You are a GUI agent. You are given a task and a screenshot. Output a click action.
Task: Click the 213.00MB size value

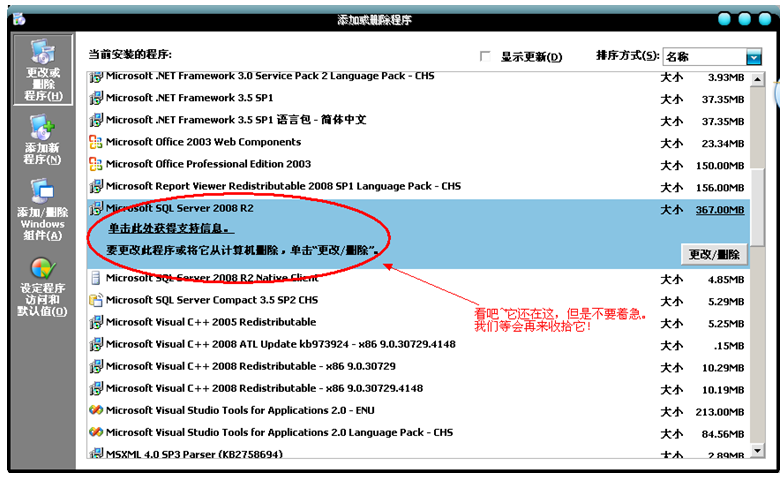[x=720, y=412]
